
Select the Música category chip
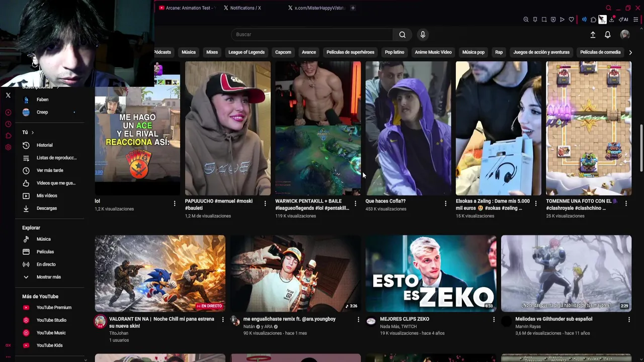pyautogui.click(x=189, y=52)
